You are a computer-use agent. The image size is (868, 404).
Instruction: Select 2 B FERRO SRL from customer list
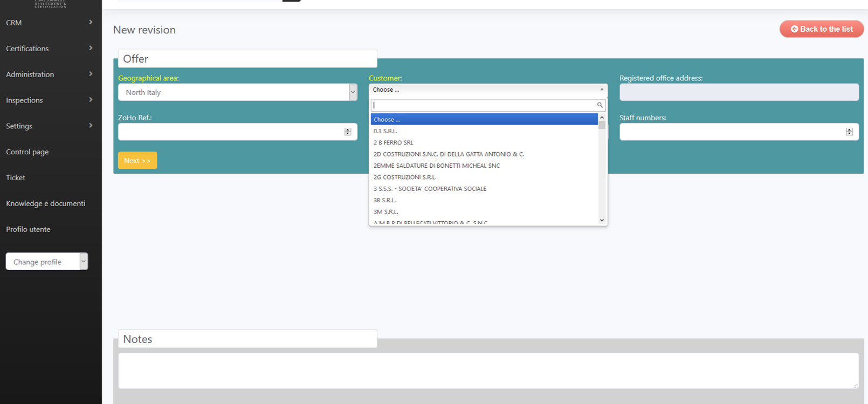[x=394, y=143]
